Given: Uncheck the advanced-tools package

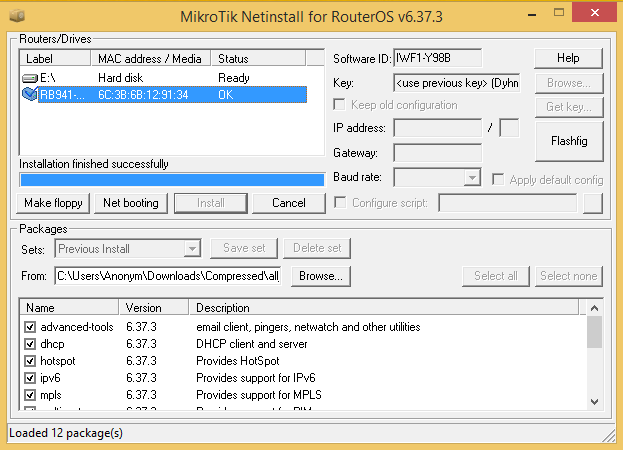Looking at the screenshot, I should 30,327.
